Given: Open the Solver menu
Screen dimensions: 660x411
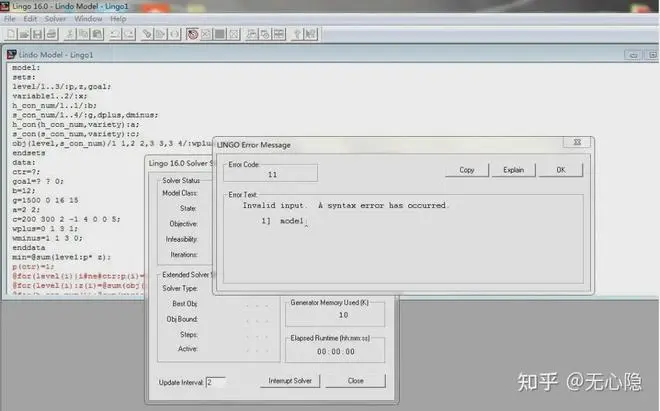Looking at the screenshot, I should point(56,18).
